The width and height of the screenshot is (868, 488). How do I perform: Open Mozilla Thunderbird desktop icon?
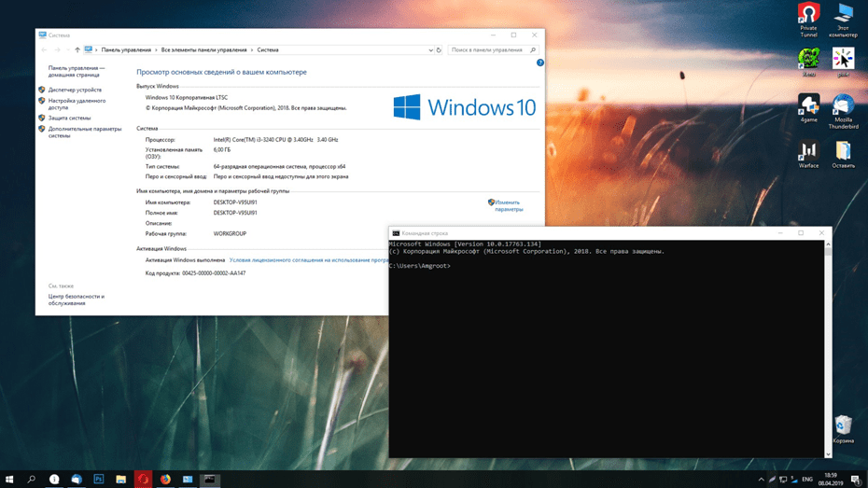tap(843, 107)
